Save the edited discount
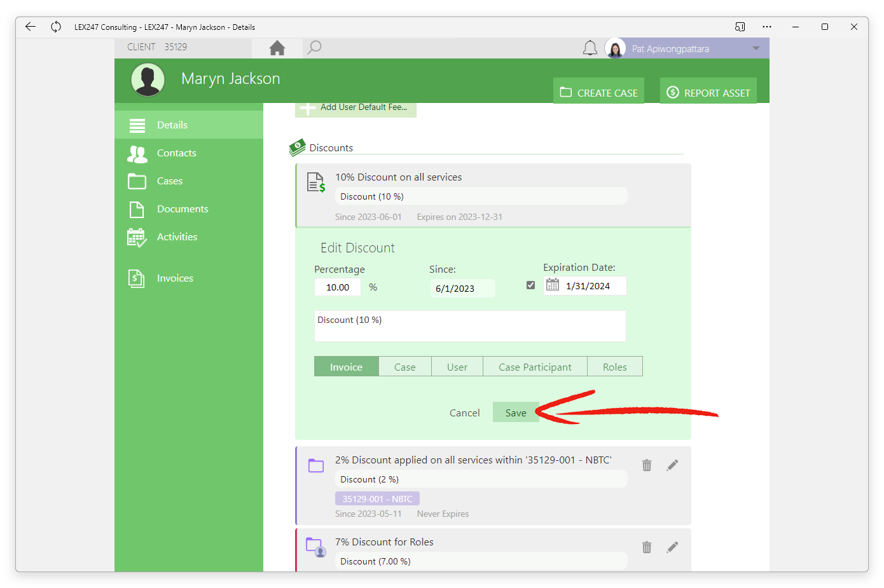The image size is (884, 588). 516,413
